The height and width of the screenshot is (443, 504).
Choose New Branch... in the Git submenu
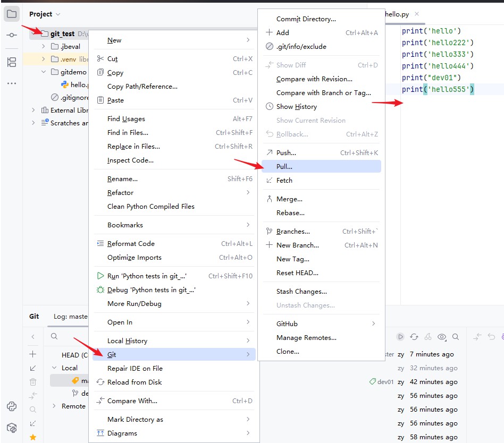tap(322, 245)
